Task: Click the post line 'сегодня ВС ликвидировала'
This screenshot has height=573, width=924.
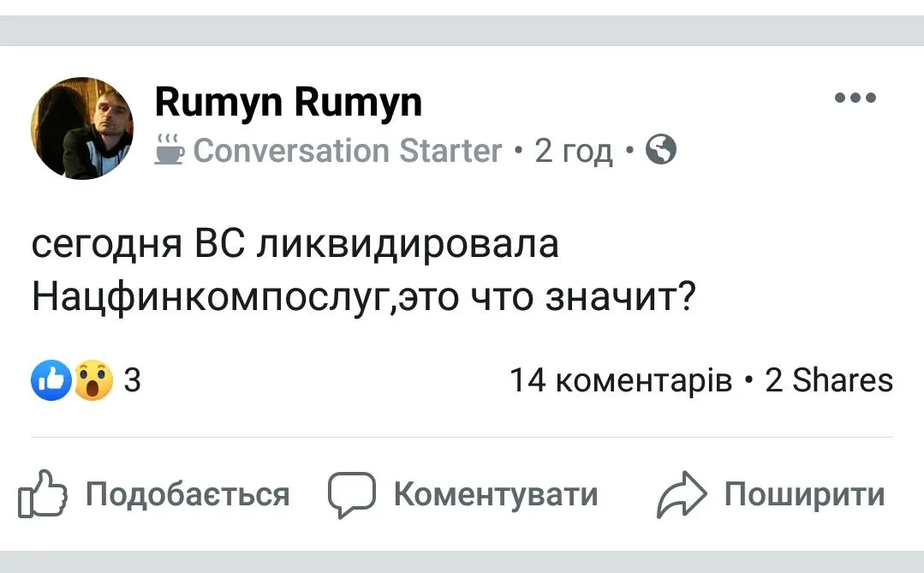Action: 295,244
